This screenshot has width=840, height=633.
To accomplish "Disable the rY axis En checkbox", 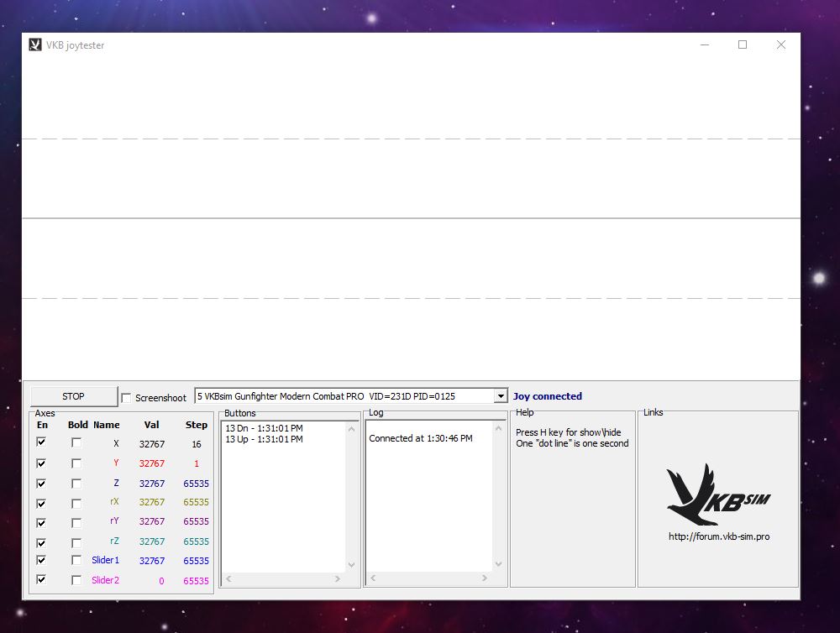I will click(41, 523).
